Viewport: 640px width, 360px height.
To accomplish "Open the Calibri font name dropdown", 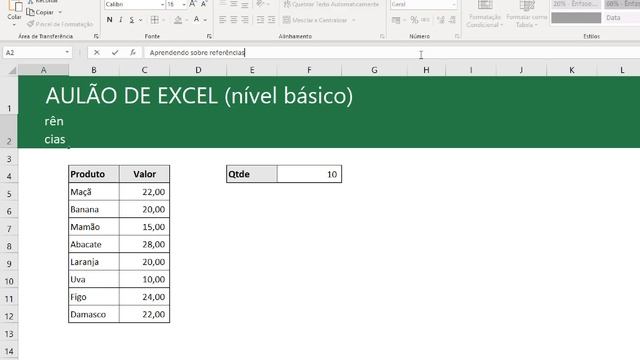I will (162, 4).
